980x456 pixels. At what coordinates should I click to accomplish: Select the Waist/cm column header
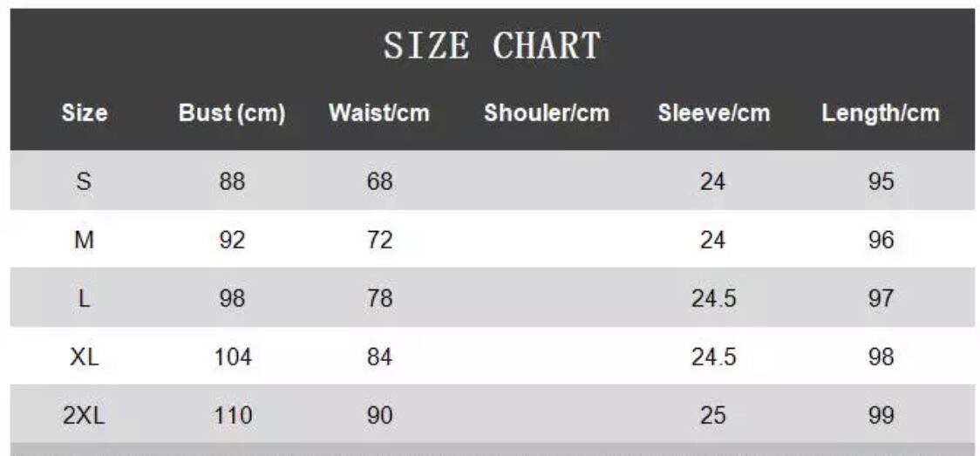379,113
